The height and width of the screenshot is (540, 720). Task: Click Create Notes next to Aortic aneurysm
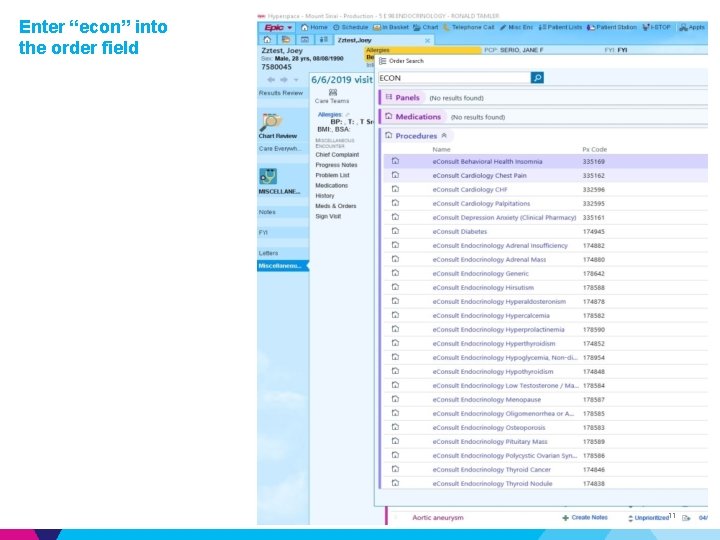(x=585, y=518)
